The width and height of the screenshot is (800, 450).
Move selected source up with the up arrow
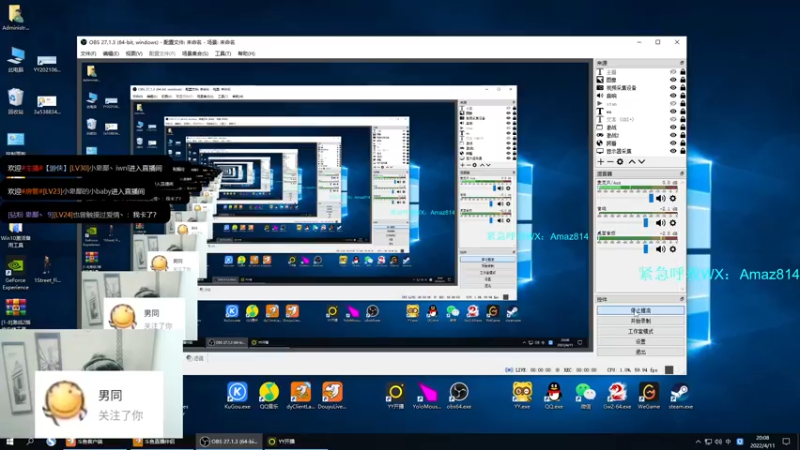[632, 162]
